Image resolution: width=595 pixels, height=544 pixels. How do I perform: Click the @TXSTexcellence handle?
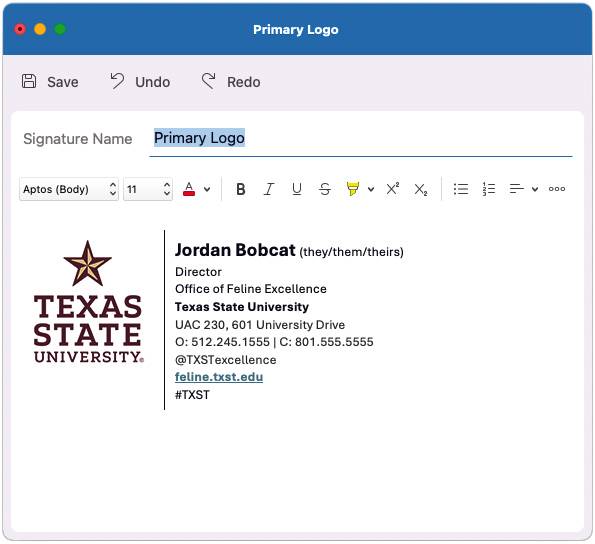point(225,360)
